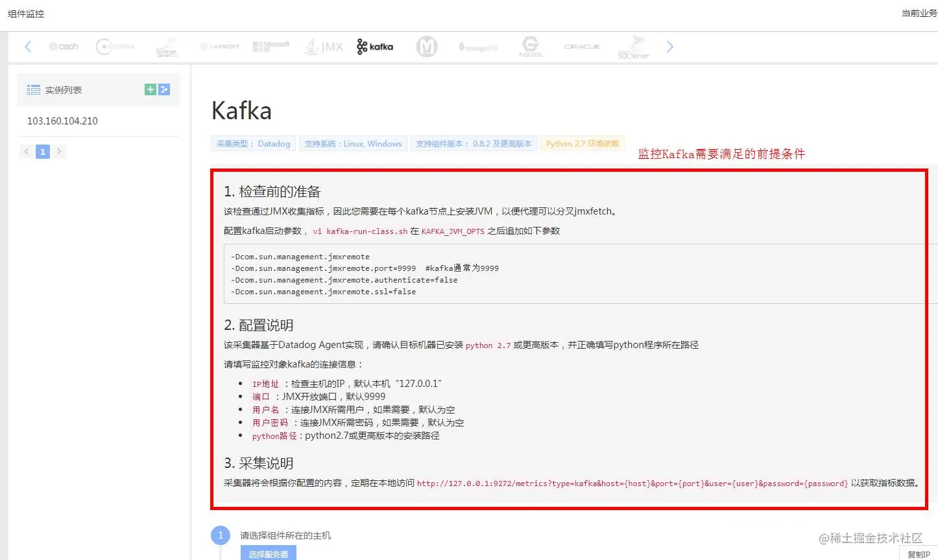Screen dimensions: 938x560
Task: Open the 当前业务 selector
Action: click(919, 13)
